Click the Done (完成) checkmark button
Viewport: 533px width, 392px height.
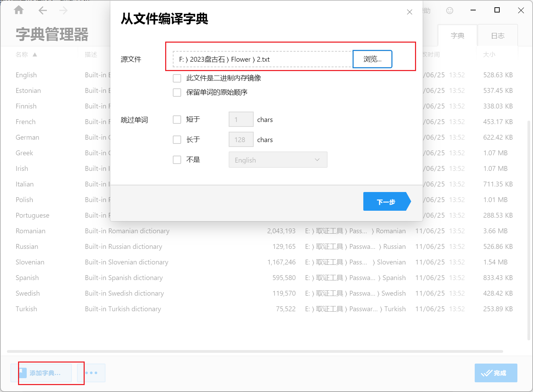(x=496, y=373)
